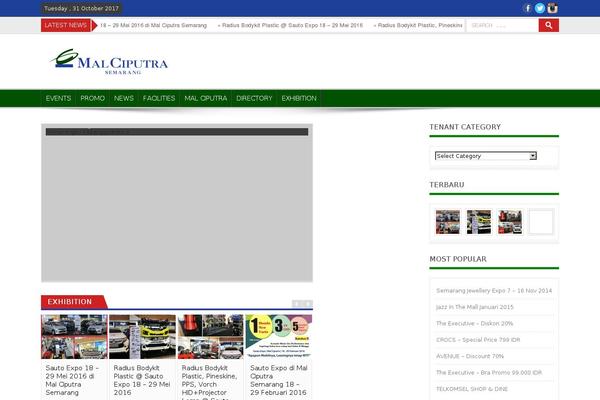The height and width of the screenshot is (400, 600).
Task: Click the red Exhibition section heading
Action: click(x=70, y=302)
